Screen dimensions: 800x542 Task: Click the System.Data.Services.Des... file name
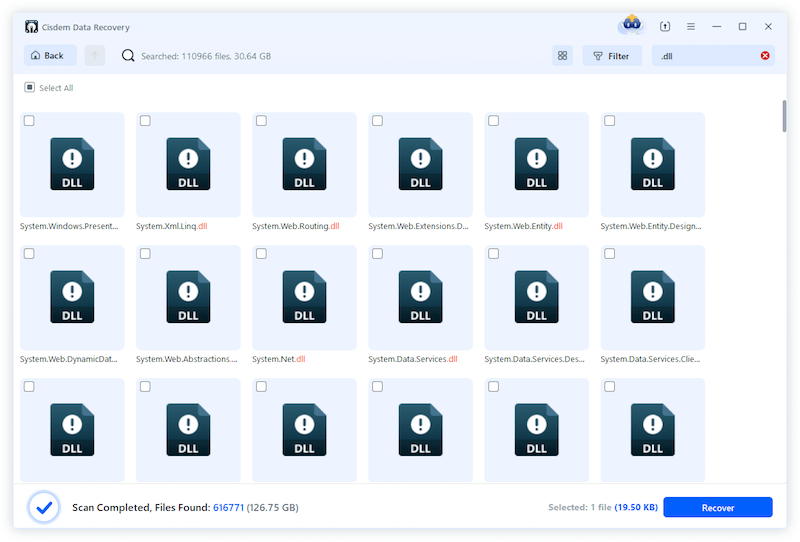534,359
